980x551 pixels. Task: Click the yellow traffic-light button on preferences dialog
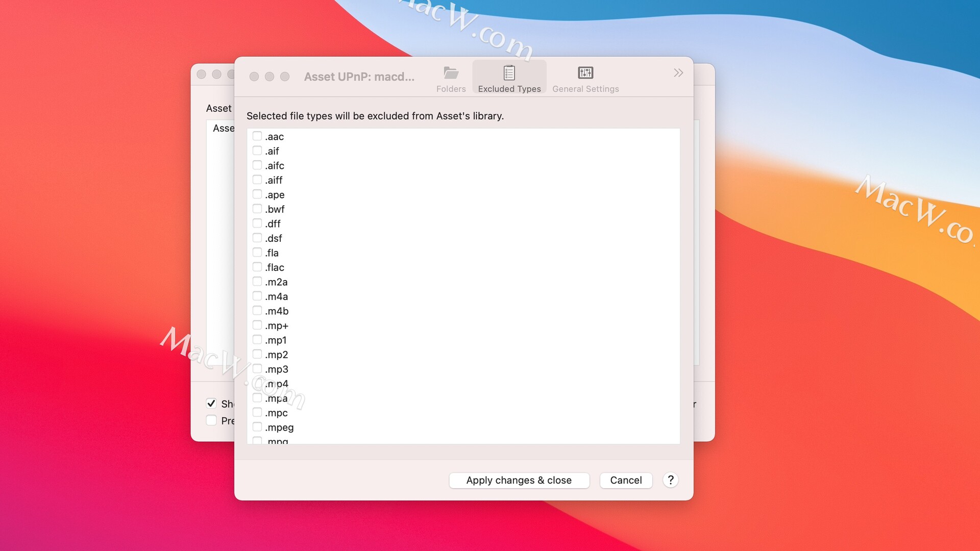(269, 77)
